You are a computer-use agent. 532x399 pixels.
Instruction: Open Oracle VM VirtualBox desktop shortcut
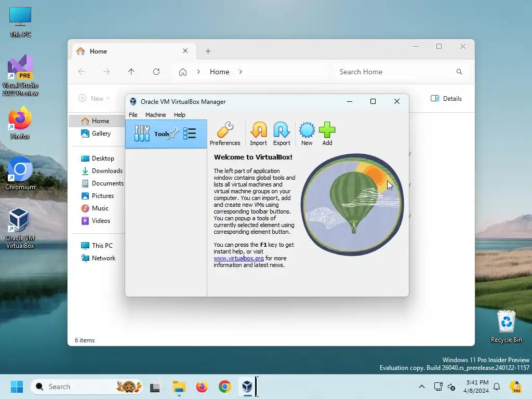pos(20,228)
